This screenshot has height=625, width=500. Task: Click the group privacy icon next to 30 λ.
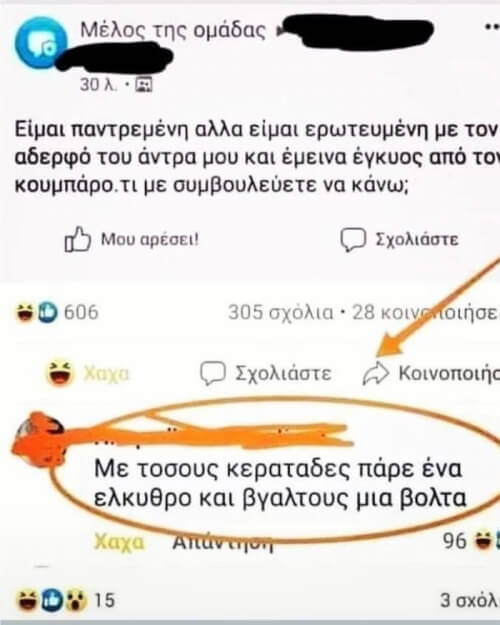[144, 84]
